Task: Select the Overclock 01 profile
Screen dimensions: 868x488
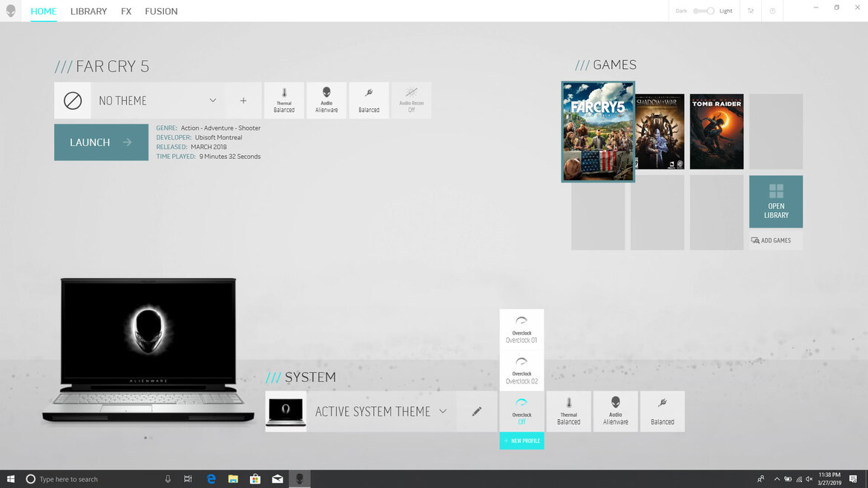Action: pyautogui.click(x=522, y=330)
